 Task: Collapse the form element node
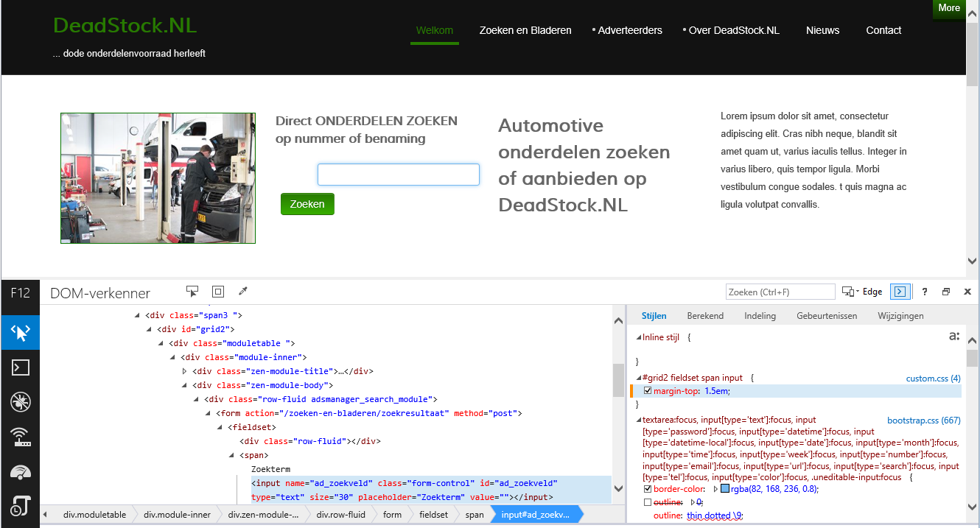(x=208, y=413)
